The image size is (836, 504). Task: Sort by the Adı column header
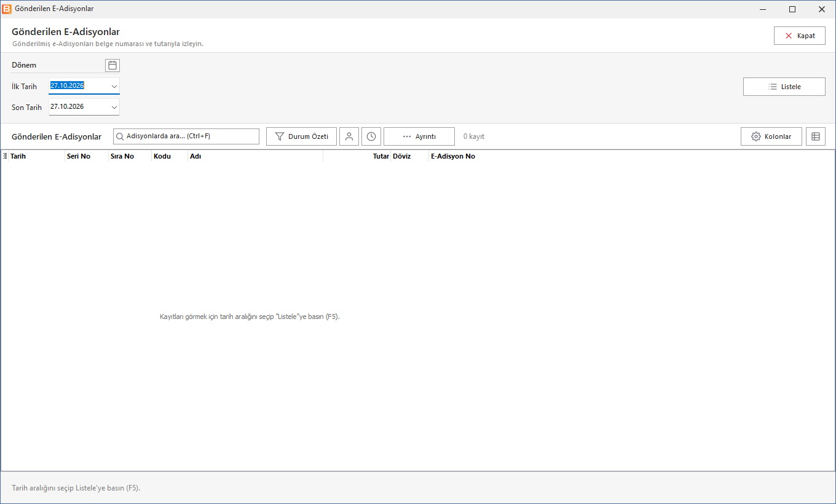pyautogui.click(x=256, y=156)
